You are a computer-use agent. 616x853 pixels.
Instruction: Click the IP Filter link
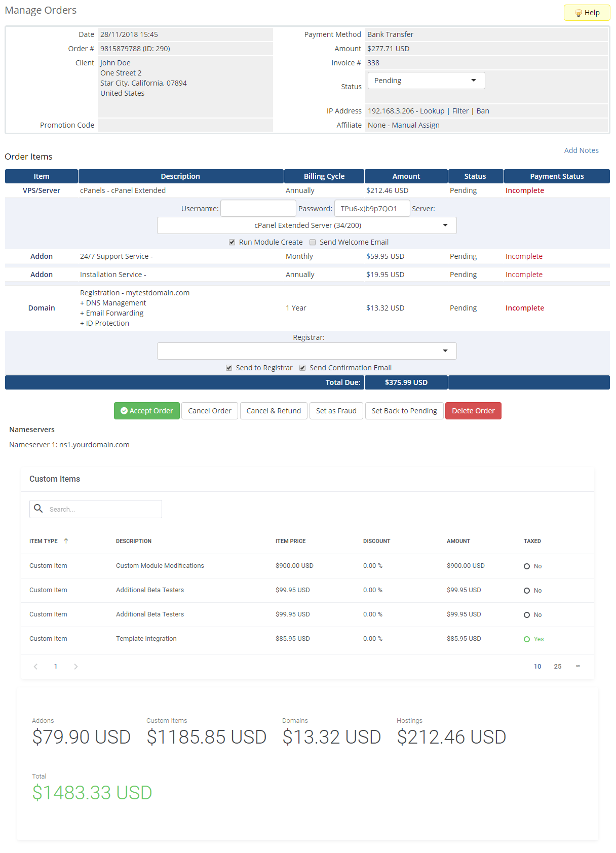[460, 111]
